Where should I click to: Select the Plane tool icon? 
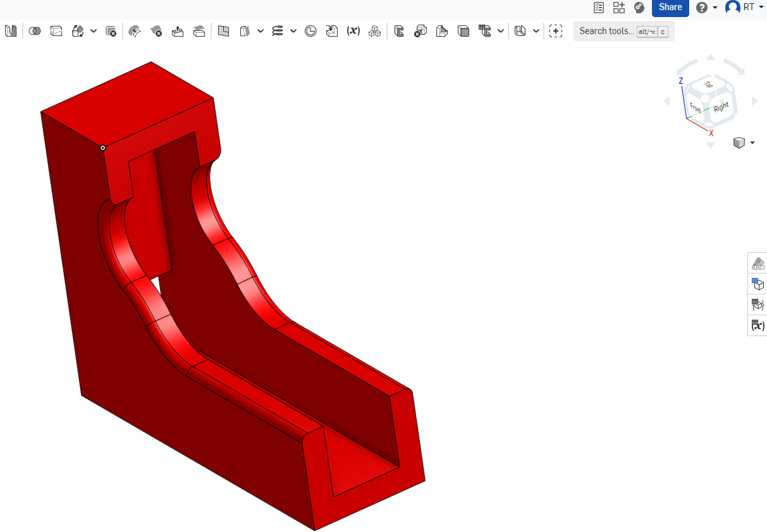[223, 31]
